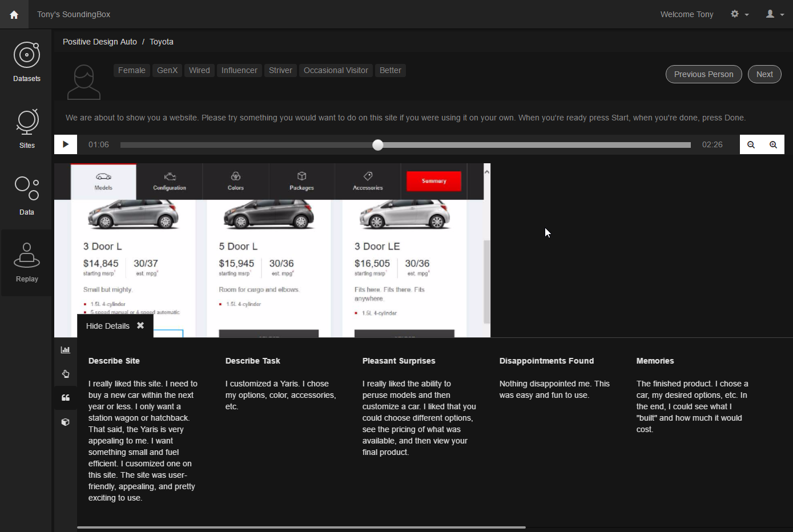Click the red Summary button
The image size is (793, 532).
(434, 181)
